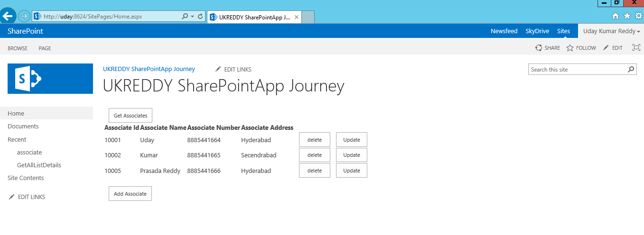Open a new blank browser tab

(308, 17)
